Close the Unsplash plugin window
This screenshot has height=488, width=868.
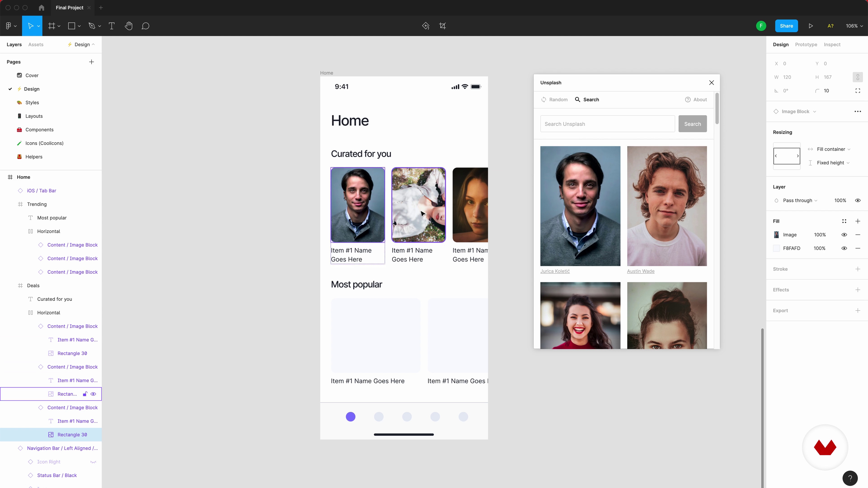(x=711, y=83)
